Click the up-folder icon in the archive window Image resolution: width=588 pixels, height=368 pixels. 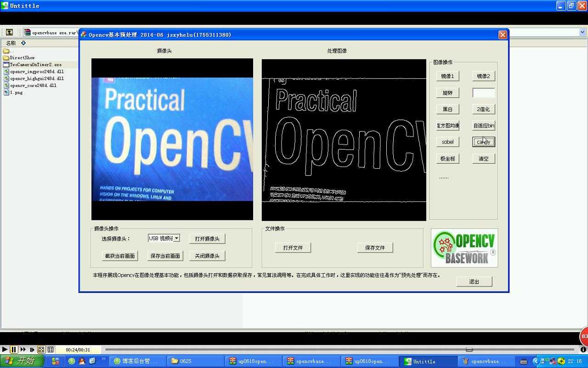[x=9, y=32]
